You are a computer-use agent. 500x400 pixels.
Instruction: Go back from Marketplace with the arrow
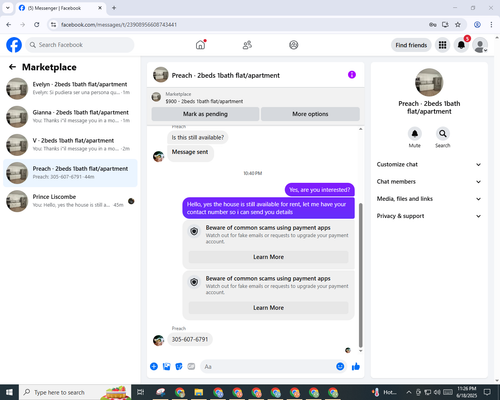click(x=12, y=67)
